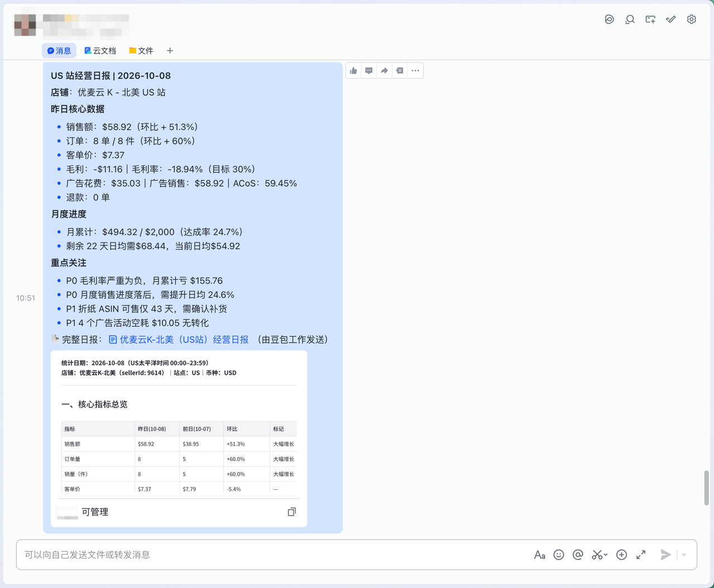Insert an @ mention
The height and width of the screenshot is (588, 714).
coord(578,555)
